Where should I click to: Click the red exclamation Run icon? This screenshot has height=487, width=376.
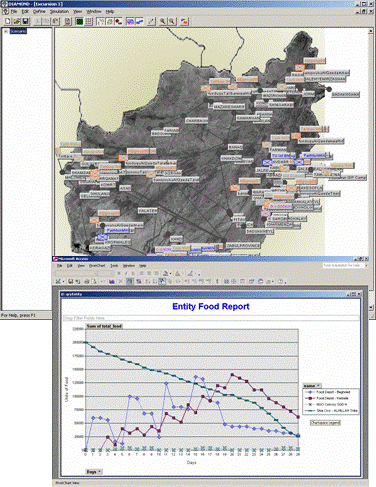click(217, 281)
